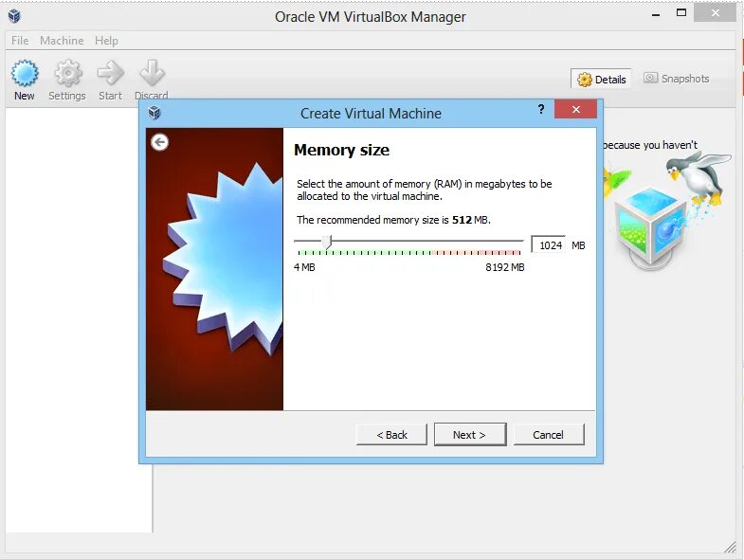Maximize the VirtualBox Manager window
Viewport: 744px width, 560px height.
click(x=681, y=13)
